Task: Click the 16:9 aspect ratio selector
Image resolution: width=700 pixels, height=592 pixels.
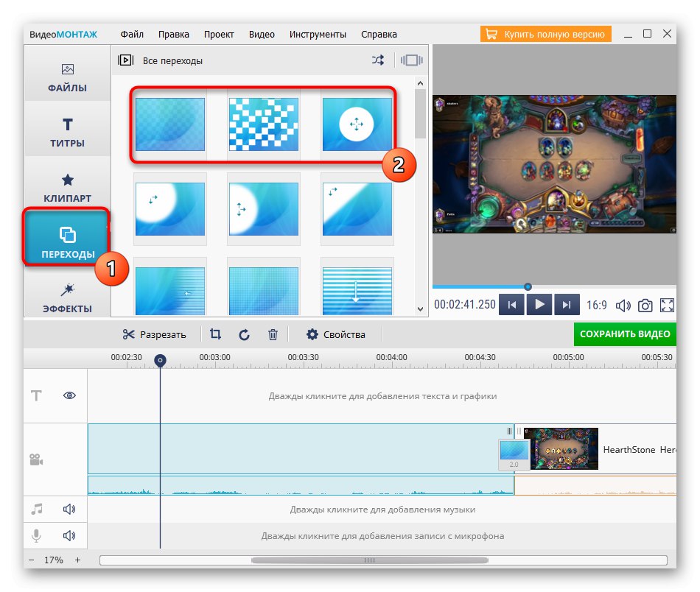Action: click(x=596, y=305)
